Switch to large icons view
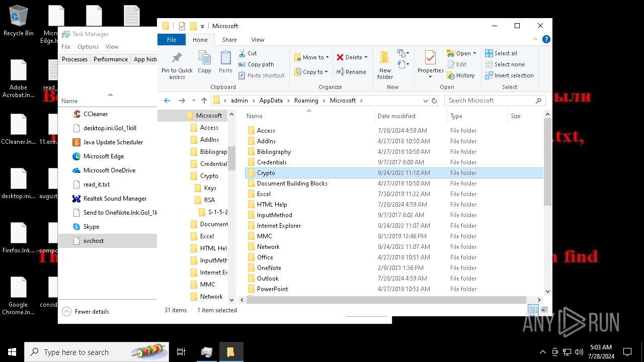Viewport: 644px width, 362px height. (x=544, y=310)
